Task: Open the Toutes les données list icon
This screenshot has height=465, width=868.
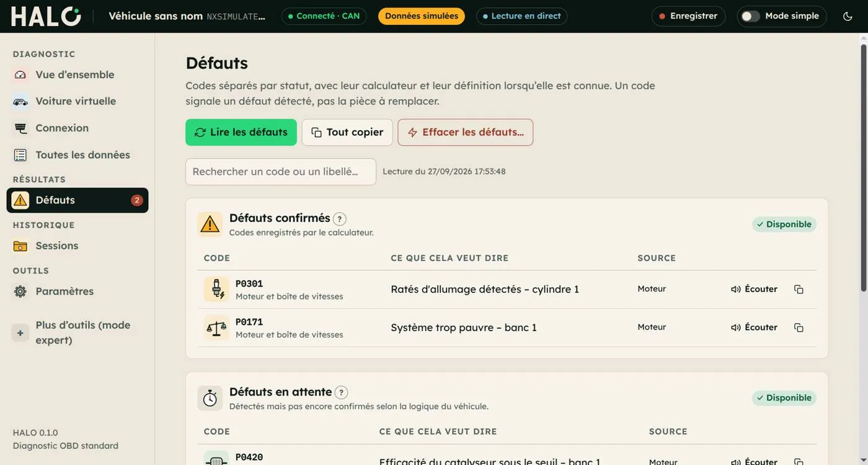Action: tap(20, 155)
